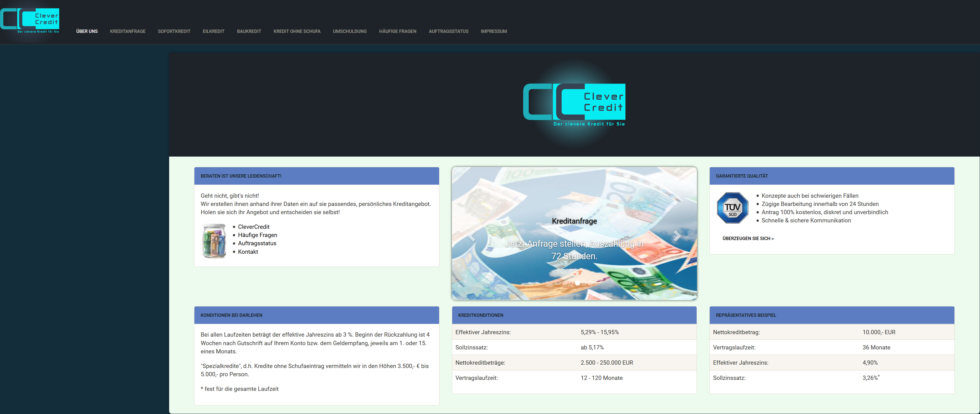Select the first carousel indicator dot

coord(558,283)
